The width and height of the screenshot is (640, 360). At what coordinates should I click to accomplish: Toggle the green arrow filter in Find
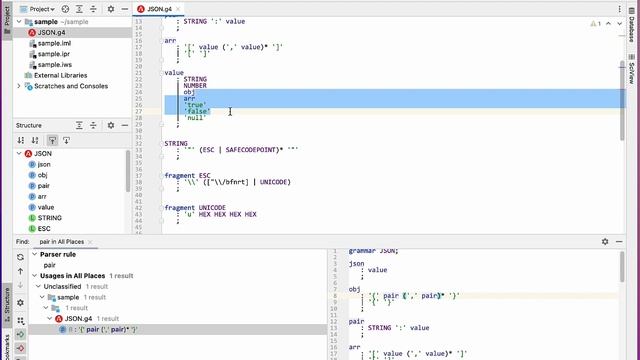click(x=20, y=334)
